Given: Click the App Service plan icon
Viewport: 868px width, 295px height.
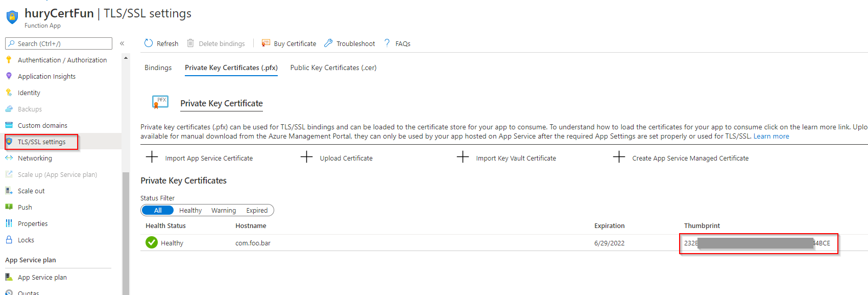Looking at the screenshot, I should pos(9,277).
